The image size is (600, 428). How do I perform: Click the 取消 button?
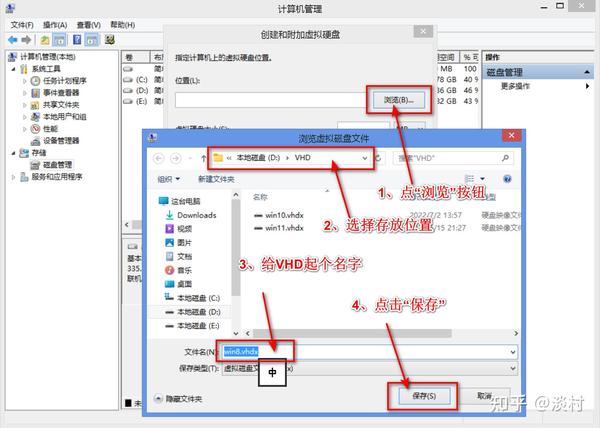coord(484,396)
